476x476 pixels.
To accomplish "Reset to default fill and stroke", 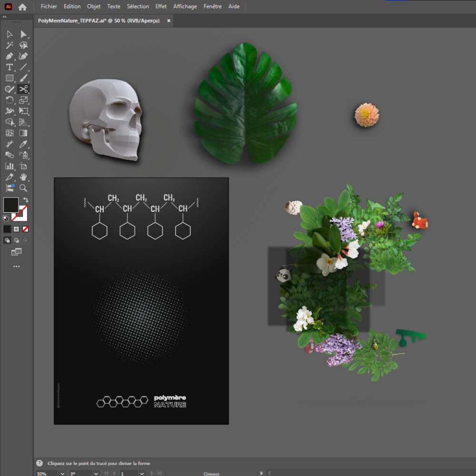I will [x=6, y=218].
